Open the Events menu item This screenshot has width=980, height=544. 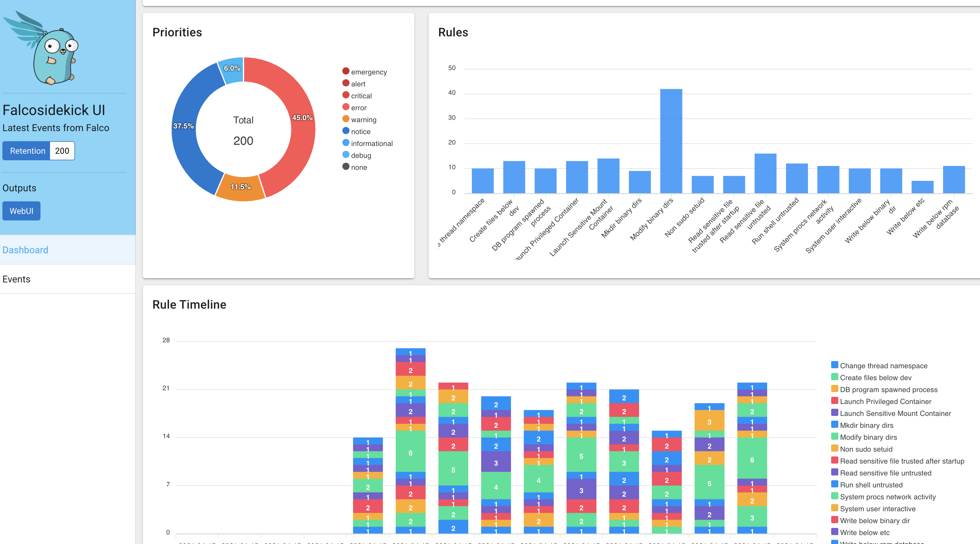point(16,279)
